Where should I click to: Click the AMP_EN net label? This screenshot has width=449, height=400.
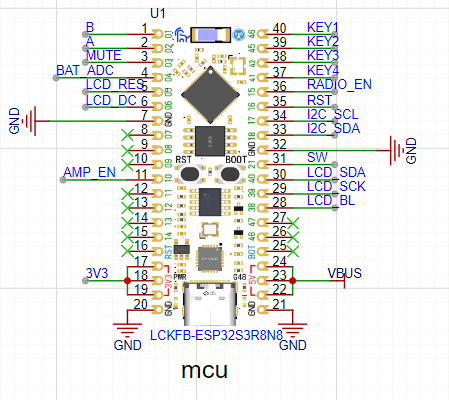tap(89, 172)
